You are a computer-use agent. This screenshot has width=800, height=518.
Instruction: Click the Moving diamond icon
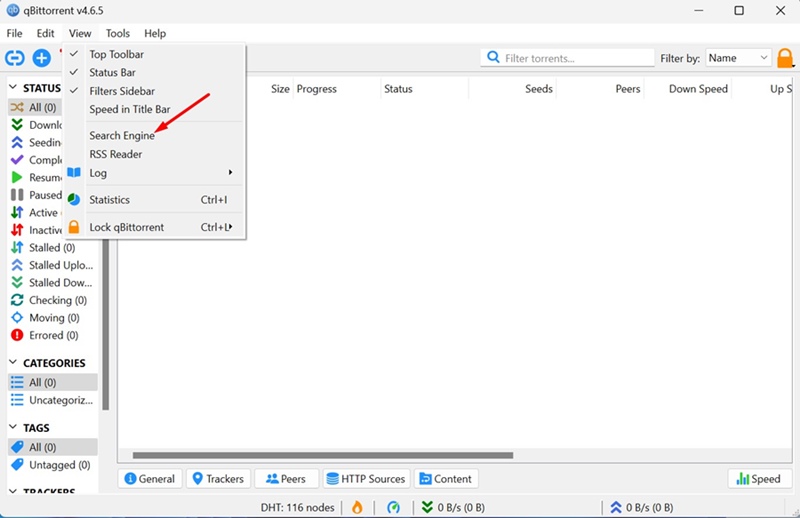[17, 317]
